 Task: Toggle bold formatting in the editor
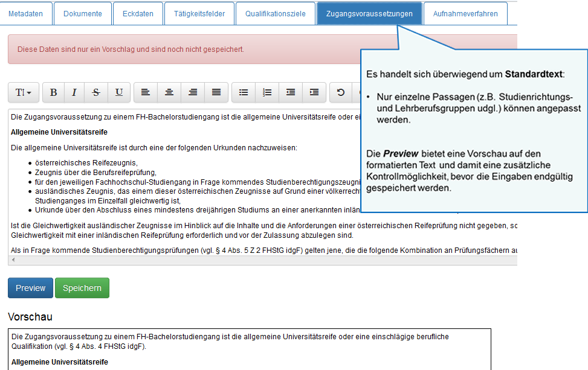click(53, 92)
